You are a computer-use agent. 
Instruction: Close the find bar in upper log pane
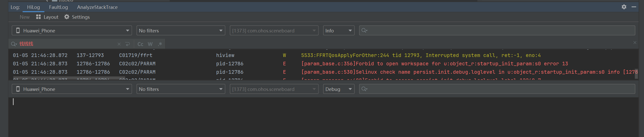pyautogui.click(x=635, y=43)
